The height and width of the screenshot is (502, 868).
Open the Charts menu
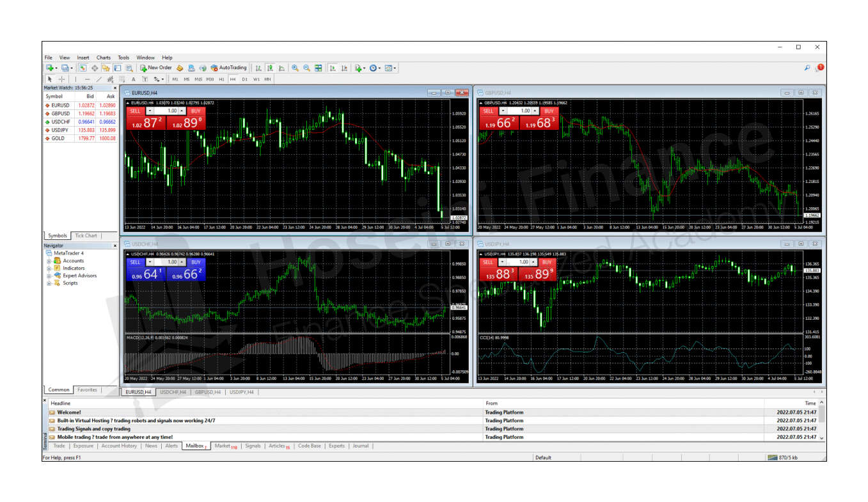coord(103,58)
